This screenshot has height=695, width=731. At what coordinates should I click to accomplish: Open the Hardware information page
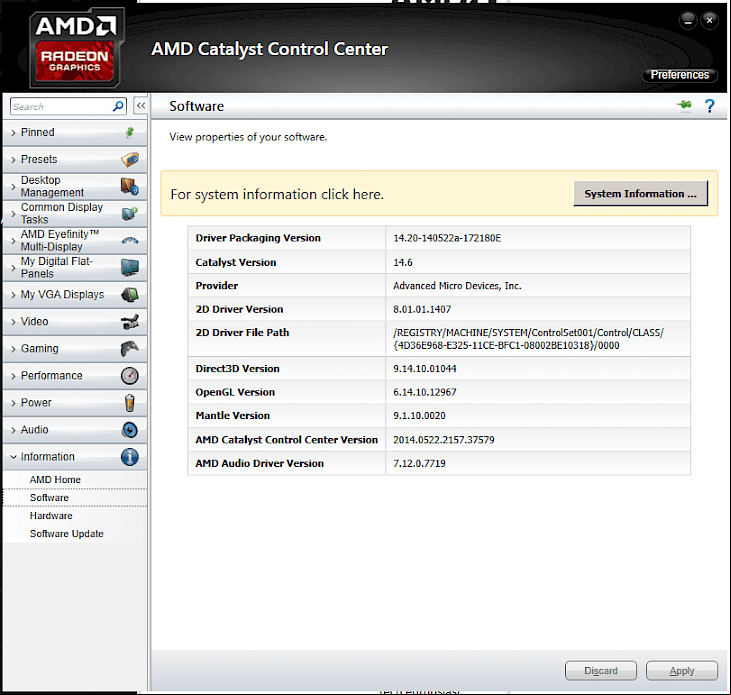point(51,516)
